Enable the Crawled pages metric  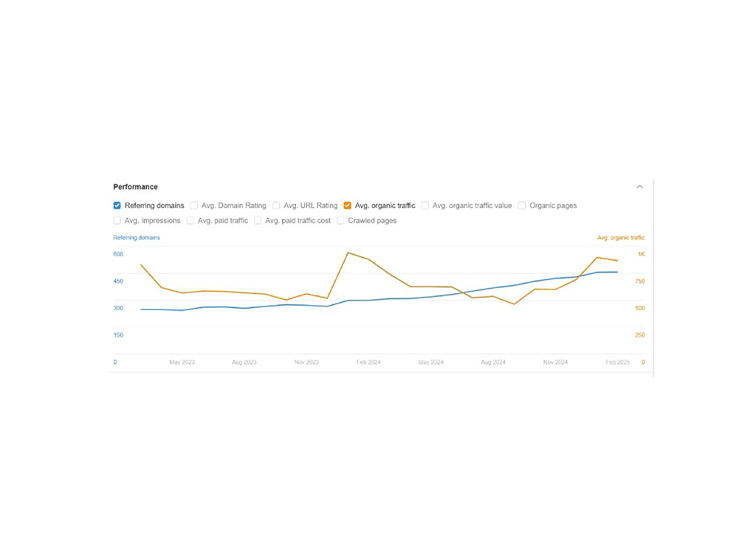[340, 220]
